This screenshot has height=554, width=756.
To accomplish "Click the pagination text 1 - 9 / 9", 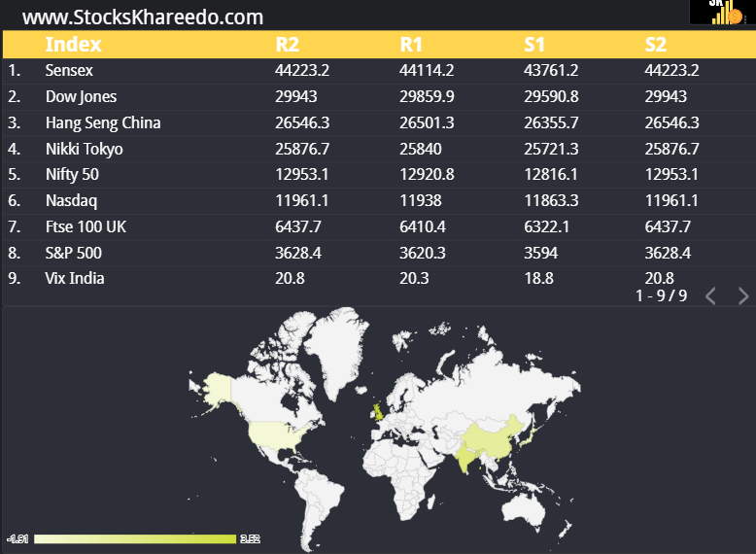I will [x=661, y=295].
